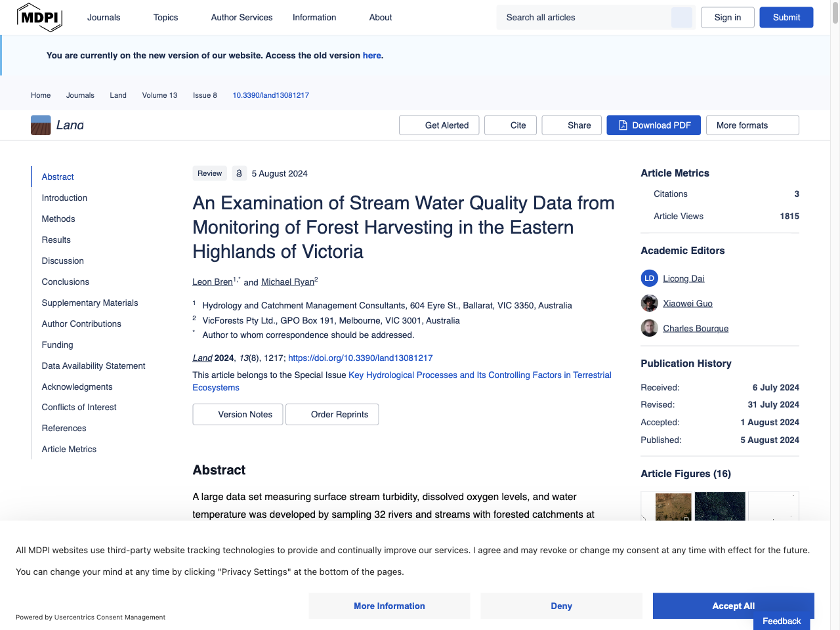Open Licong Dai's LD avatar
840x630 pixels.
(649, 278)
